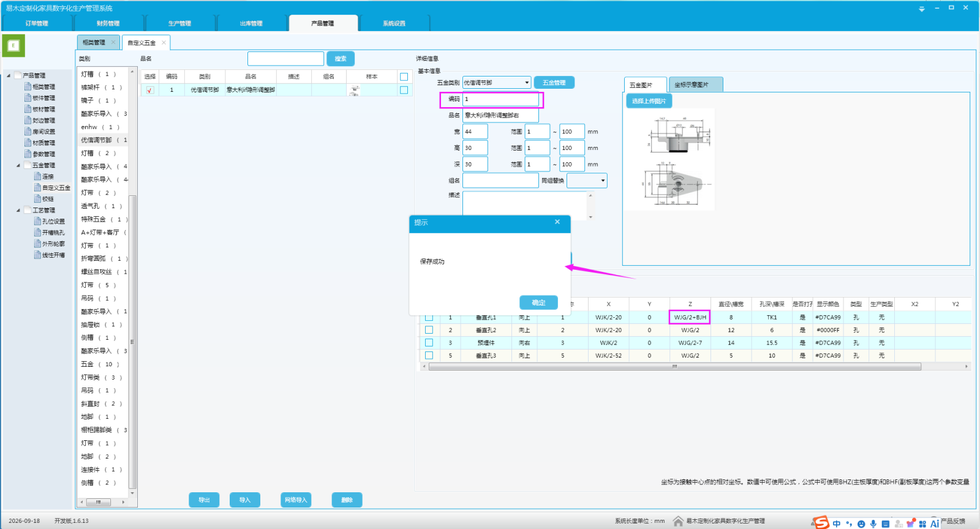Screen dimensions: 980x529
Task: Click the hole table horizontal scrollbar
Action: (675, 367)
